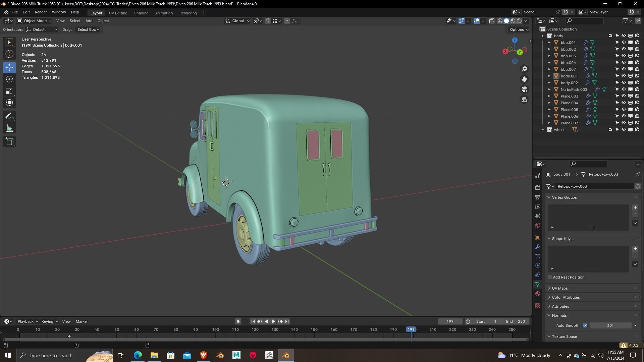Toggle snapping magnet icon
Screen dimensions: 644x362
point(268,21)
